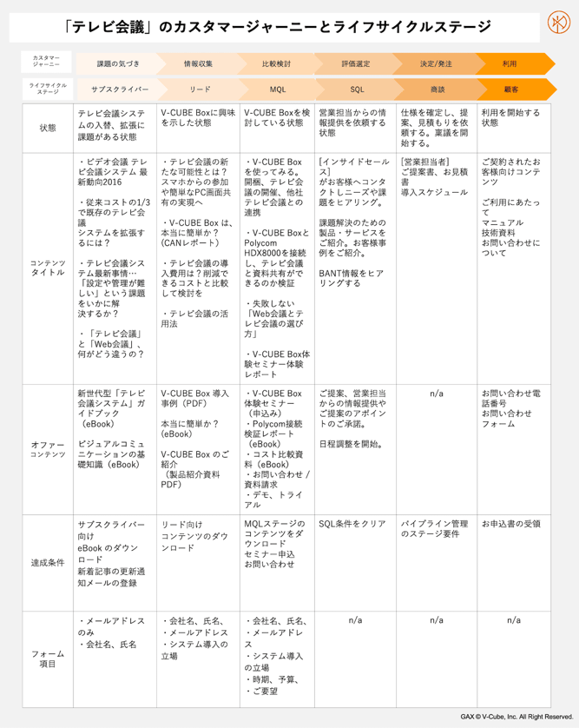
Task: Click the 達成条件 row header cell
Action: [x=48, y=563]
